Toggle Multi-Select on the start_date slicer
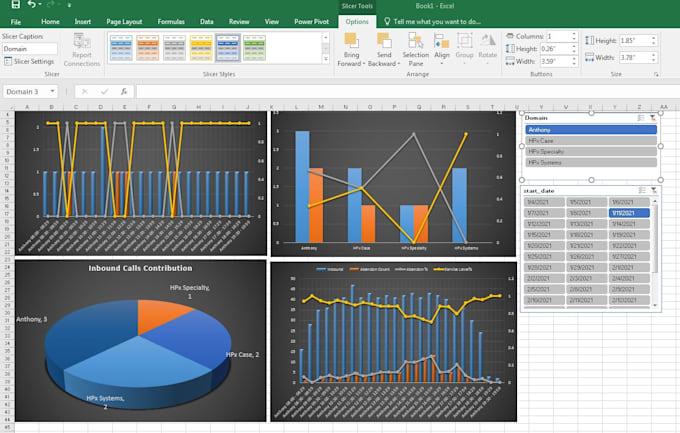 pyautogui.click(x=642, y=190)
